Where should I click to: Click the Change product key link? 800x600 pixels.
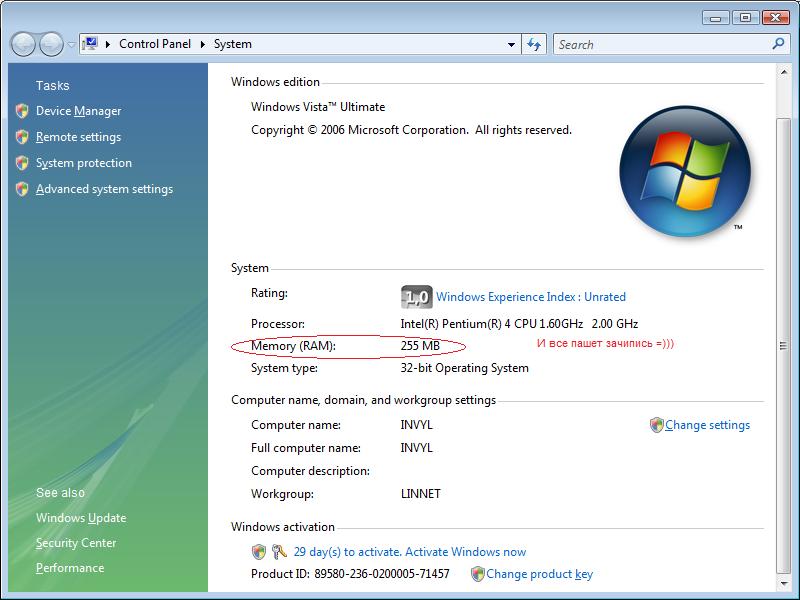539,574
